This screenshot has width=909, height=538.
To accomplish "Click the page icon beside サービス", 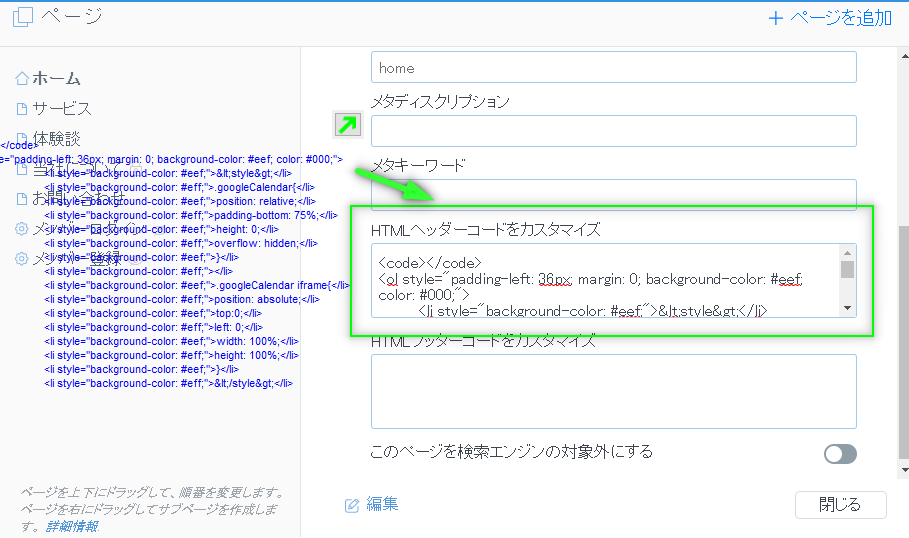I will pos(22,109).
